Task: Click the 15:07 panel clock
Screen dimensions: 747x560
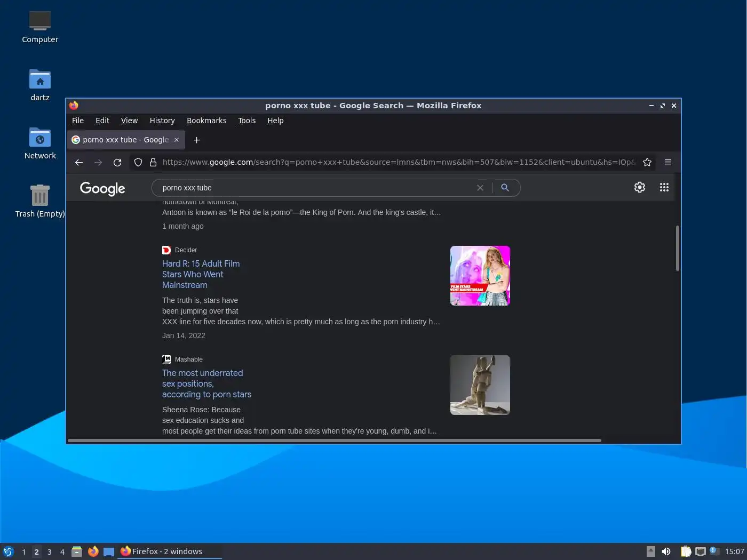Action: coord(735,551)
